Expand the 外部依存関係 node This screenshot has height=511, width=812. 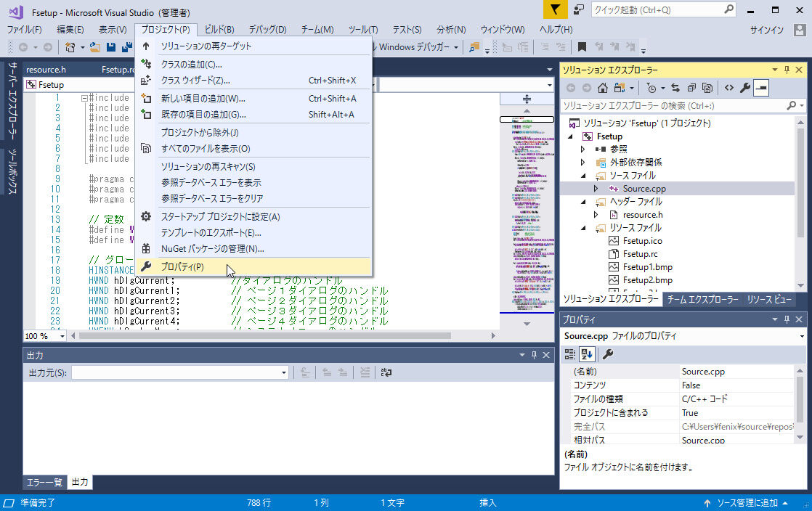pyautogui.click(x=583, y=163)
